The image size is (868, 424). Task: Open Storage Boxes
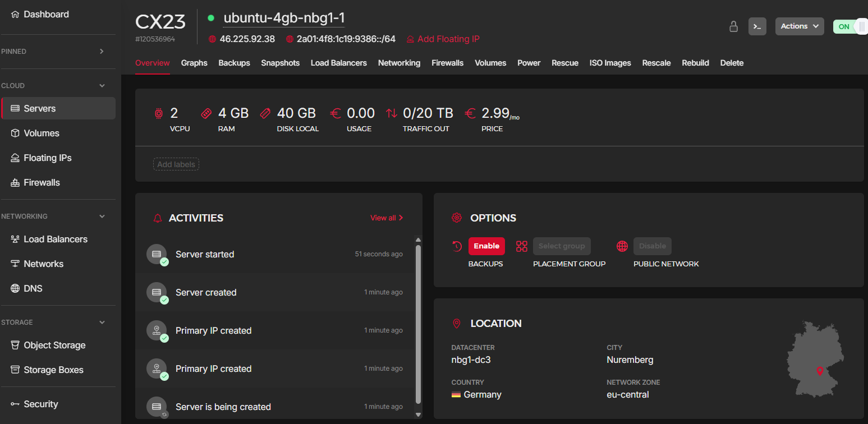[x=52, y=370]
